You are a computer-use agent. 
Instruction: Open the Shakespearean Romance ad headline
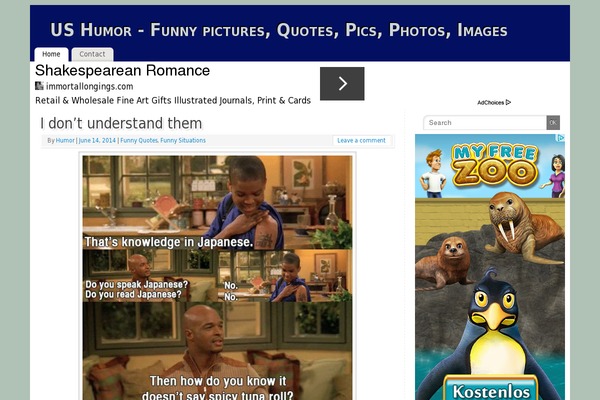click(122, 70)
